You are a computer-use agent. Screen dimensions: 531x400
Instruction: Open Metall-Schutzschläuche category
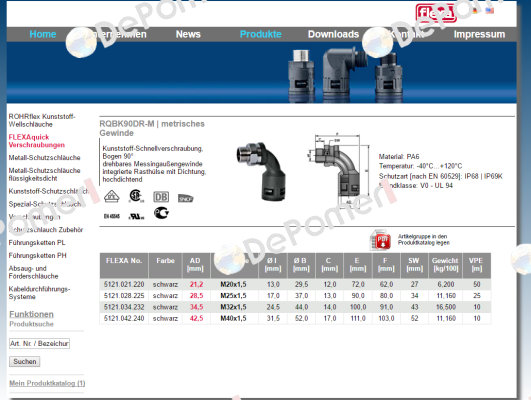click(x=44, y=157)
